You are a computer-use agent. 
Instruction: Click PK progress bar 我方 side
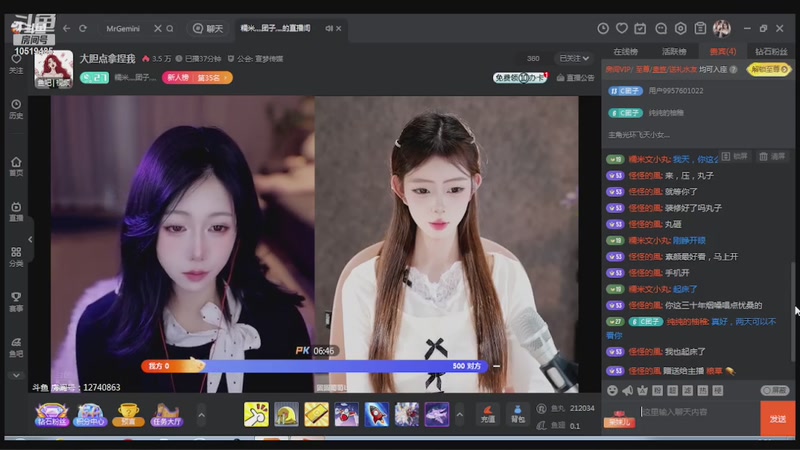pos(173,366)
